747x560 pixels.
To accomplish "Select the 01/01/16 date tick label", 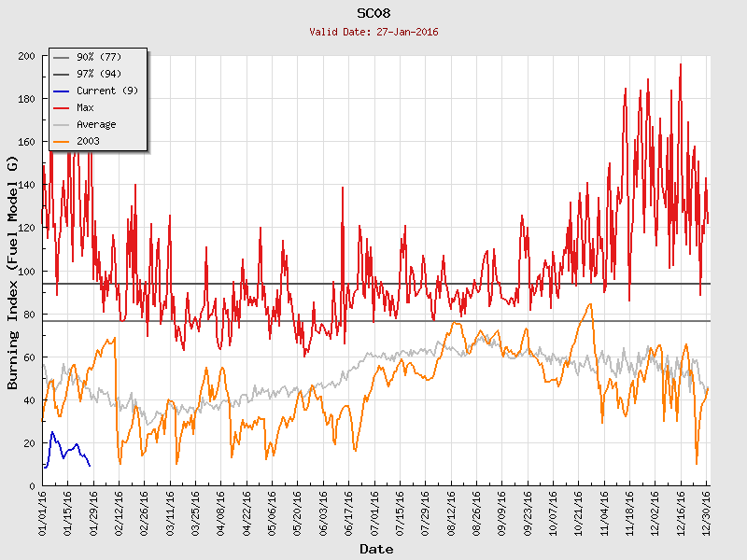I will (43, 515).
